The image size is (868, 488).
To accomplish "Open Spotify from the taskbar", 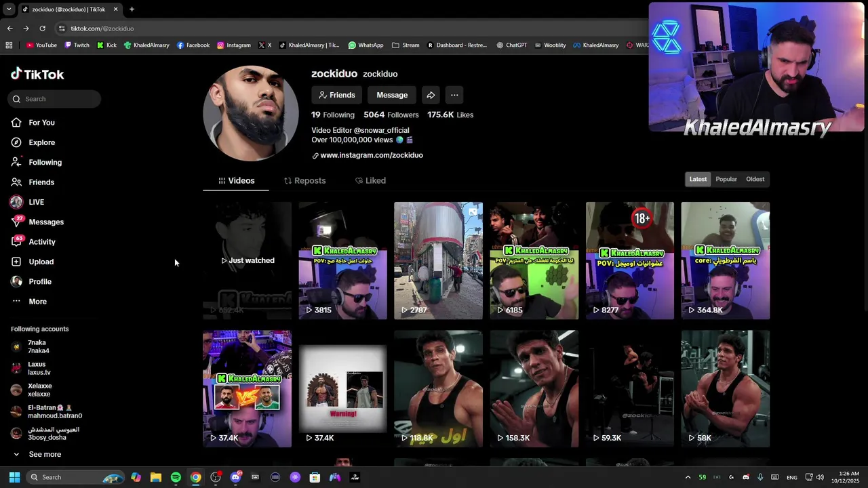I will [x=176, y=477].
